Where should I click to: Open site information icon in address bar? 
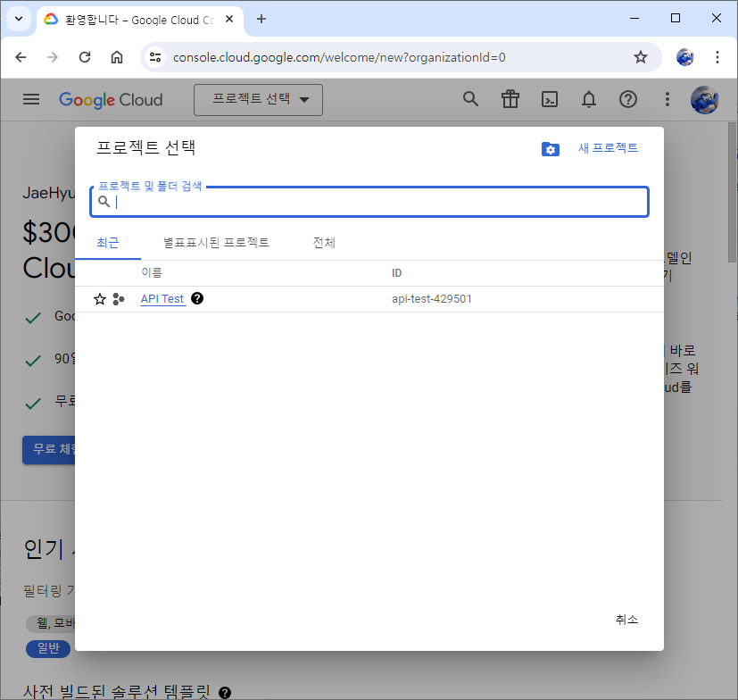(x=155, y=57)
